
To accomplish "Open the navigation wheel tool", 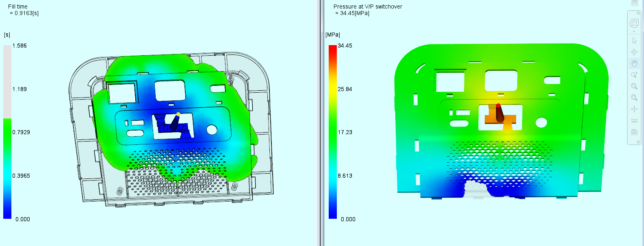I will (634, 23).
